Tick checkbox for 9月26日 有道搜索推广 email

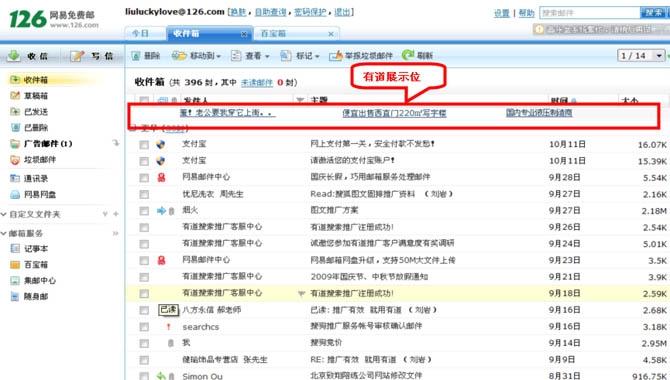(x=144, y=227)
